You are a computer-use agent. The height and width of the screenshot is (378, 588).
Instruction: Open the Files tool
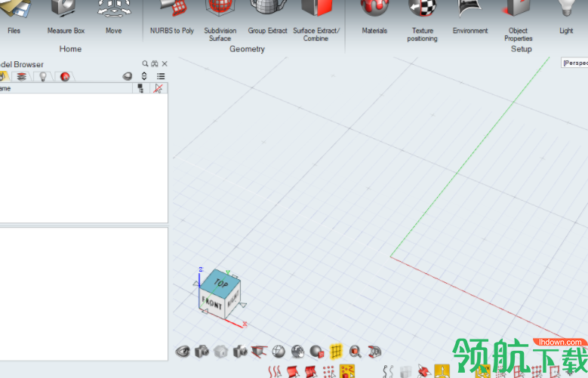14,17
